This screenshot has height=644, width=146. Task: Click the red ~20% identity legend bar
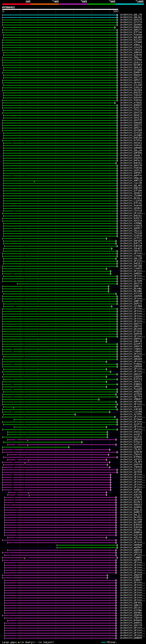16,4
